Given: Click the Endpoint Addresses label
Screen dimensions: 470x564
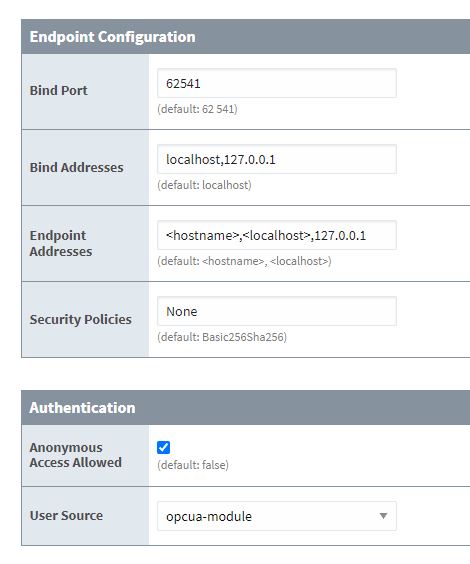Looking at the screenshot, I should click(61, 243).
